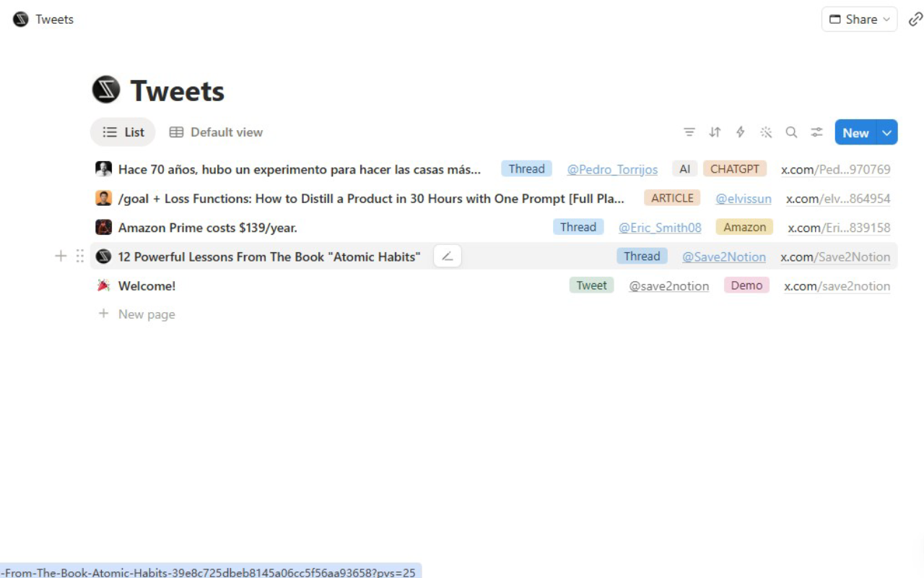The width and height of the screenshot is (924, 578).
Task: Click the sparkle AI icon in toolbar
Action: 766,132
